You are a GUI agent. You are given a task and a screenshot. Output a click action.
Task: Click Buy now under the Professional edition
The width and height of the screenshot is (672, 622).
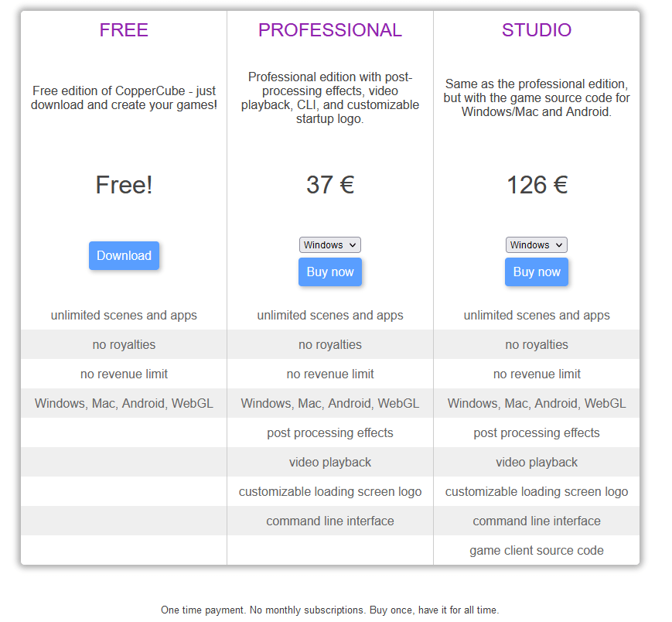point(330,272)
